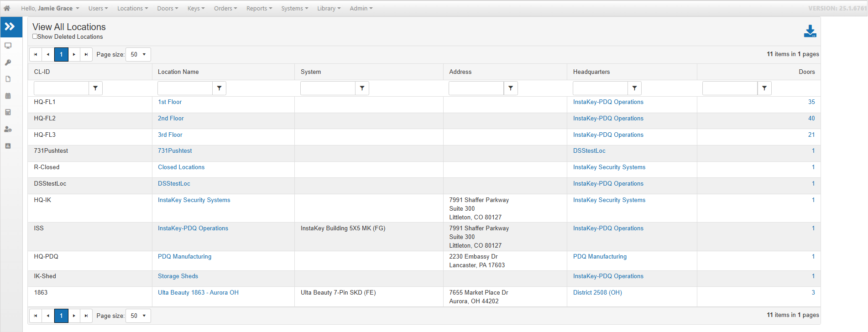Open the 3rd Floor location link
Image resolution: width=868 pixels, height=332 pixels.
tap(170, 135)
